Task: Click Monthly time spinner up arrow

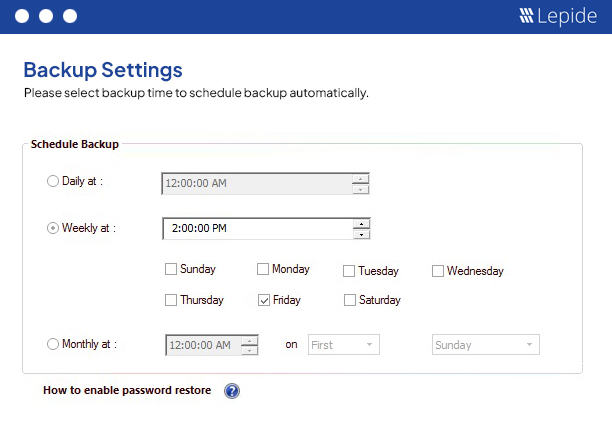Action: click(249, 341)
